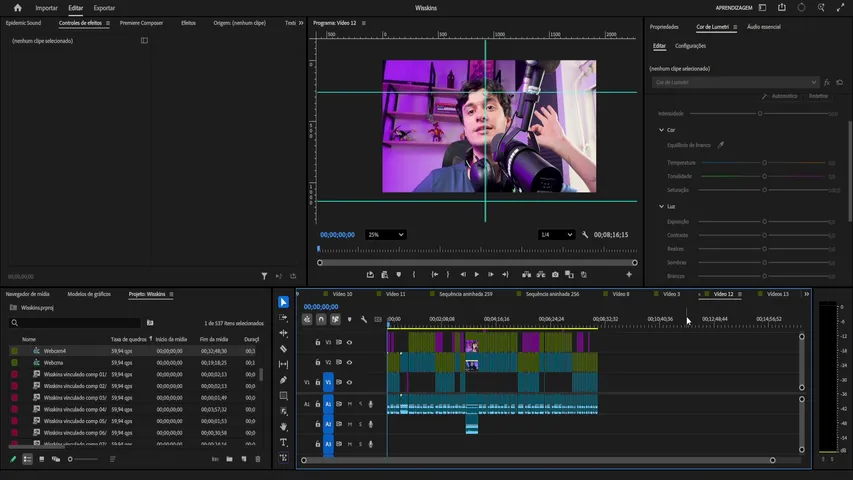Viewport: 853px width, 480px height.
Task: Click the search icon in top bar
Action: pos(821,8)
